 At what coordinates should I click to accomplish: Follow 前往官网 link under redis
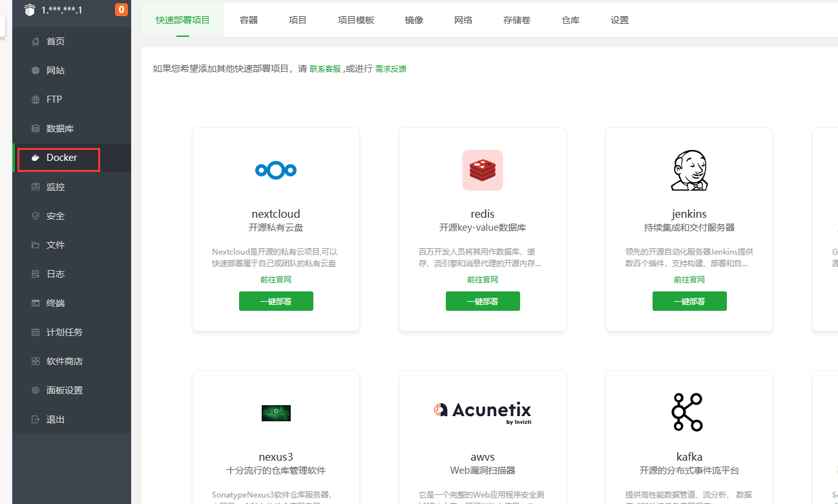483,280
